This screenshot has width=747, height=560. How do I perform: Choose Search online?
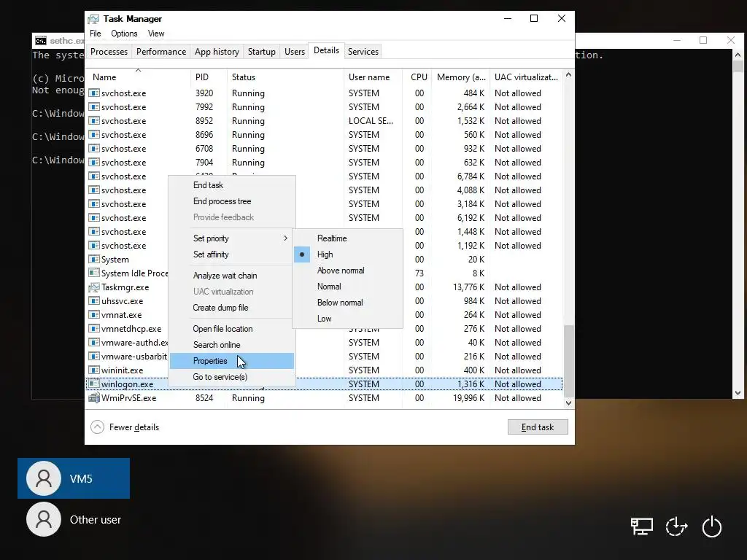(x=231, y=345)
